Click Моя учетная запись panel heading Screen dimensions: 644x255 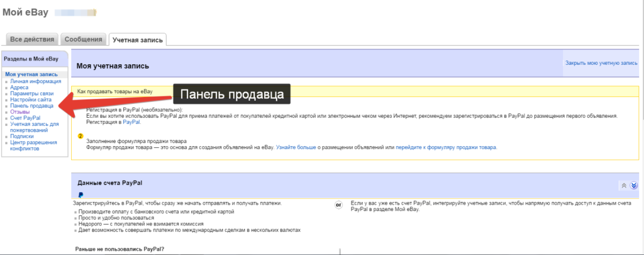(113, 66)
